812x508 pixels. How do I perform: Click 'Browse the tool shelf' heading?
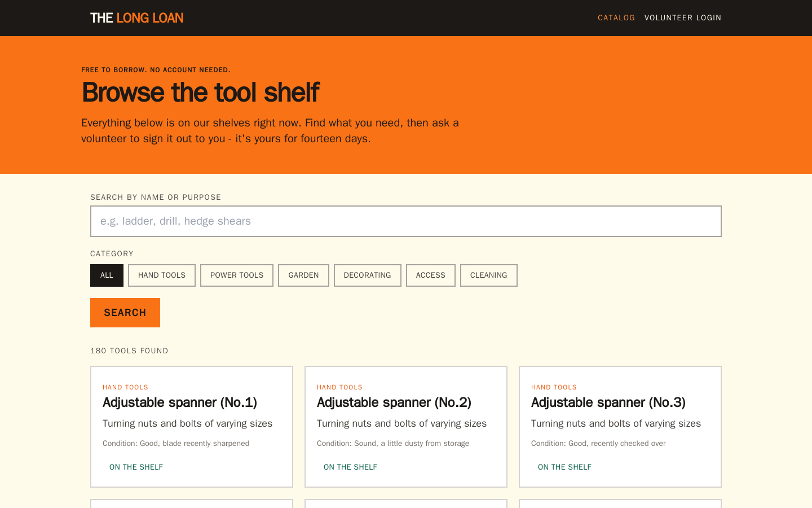point(200,93)
